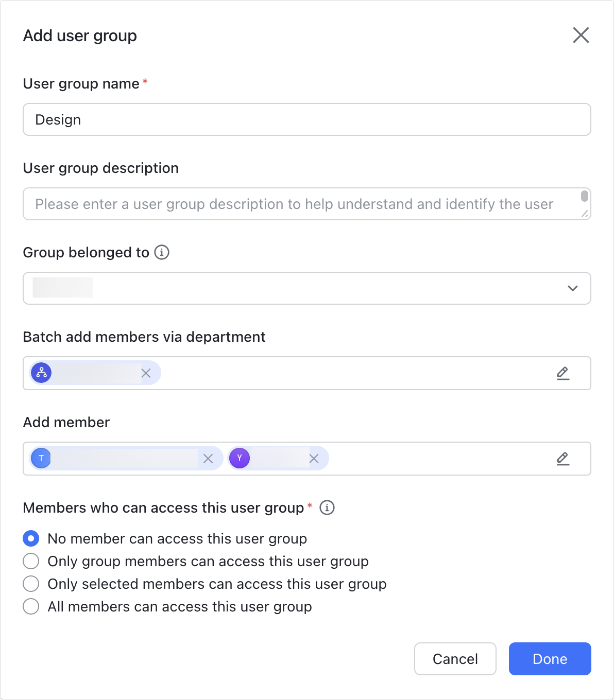Remove member T using its X icon
Image resolution: width=614 pixels, height=700 pixels.
point(208,459)
